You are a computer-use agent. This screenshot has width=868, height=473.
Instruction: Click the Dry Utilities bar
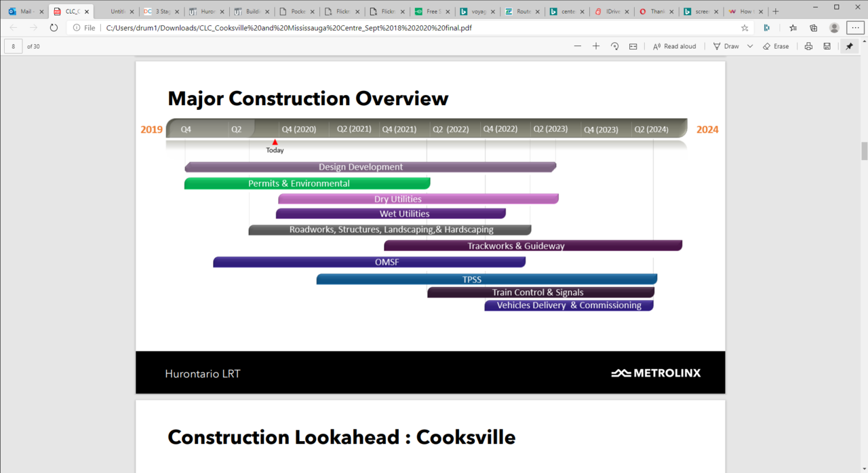[418, 199]
